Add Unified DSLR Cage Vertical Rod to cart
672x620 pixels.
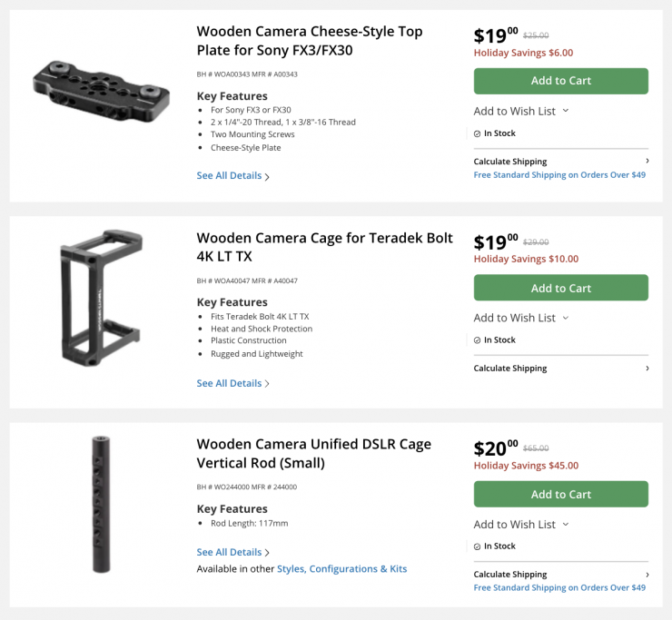click(x=560, y=495)
